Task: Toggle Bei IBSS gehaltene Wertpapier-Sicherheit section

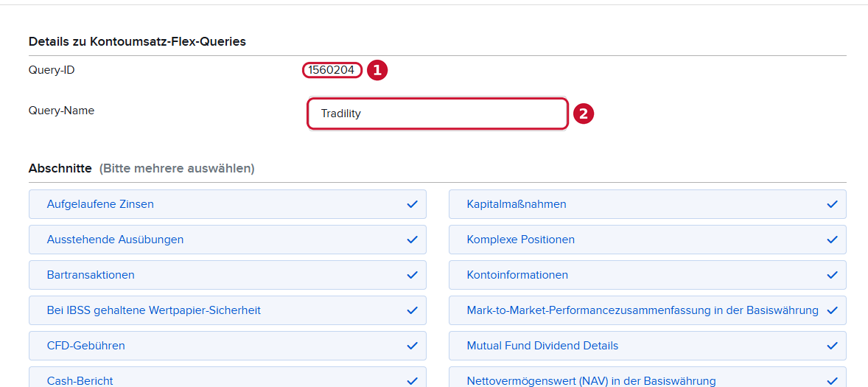Action: [x=228, y=310]
